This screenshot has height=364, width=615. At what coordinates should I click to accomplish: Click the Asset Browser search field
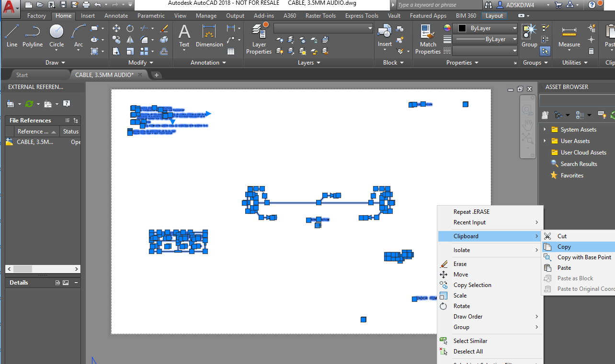tap(577, 100)
